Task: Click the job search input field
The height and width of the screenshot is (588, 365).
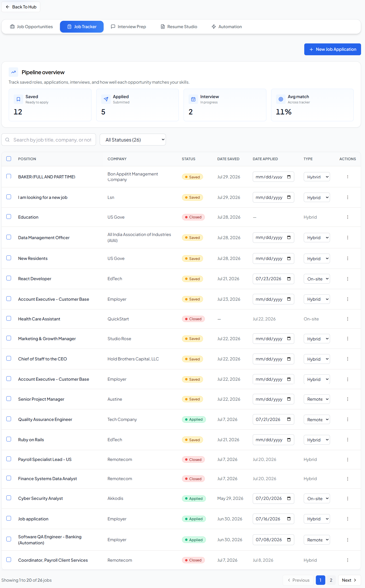Action: coord(49,140)
